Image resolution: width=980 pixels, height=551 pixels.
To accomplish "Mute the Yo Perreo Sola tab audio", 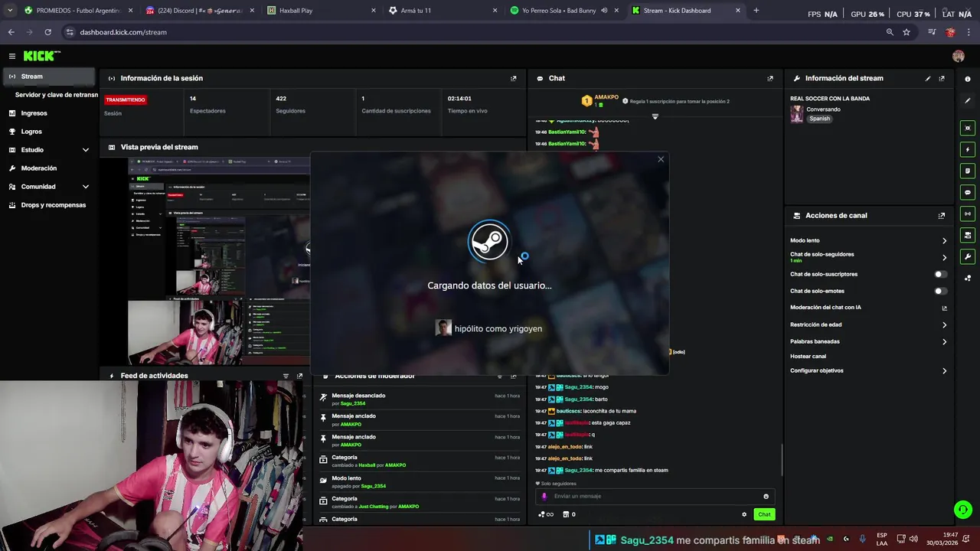I will click(604, 11).
